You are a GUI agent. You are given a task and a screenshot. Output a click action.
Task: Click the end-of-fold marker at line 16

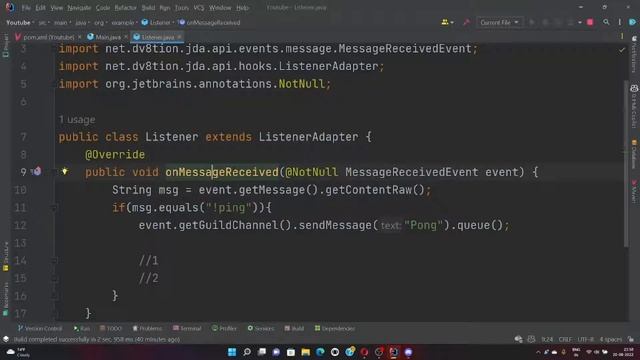pos(54,296)
